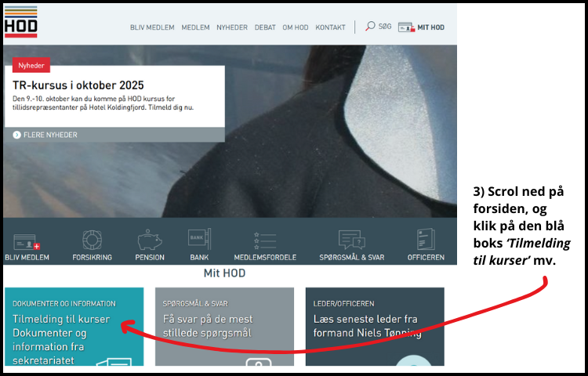This screenshot has height=376, width=588.
Task: Click the Flere Nyheder arrow icon
Action: click(17, 135)
